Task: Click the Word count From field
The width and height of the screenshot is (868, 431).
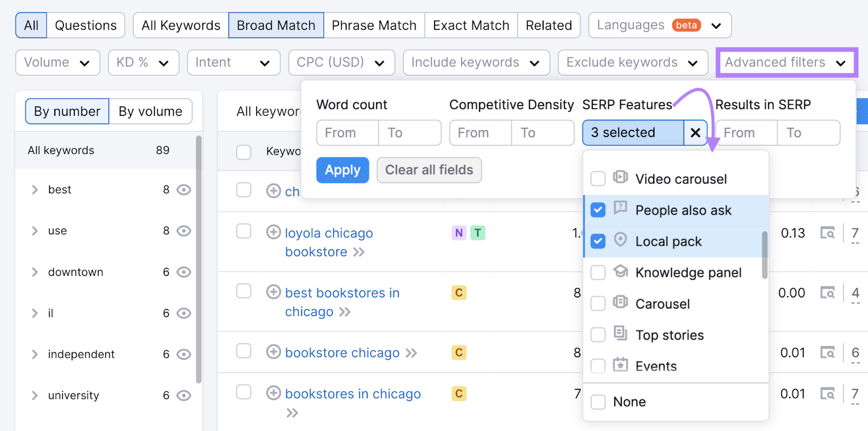Action: pyautogui.click(x=347, y=133)
